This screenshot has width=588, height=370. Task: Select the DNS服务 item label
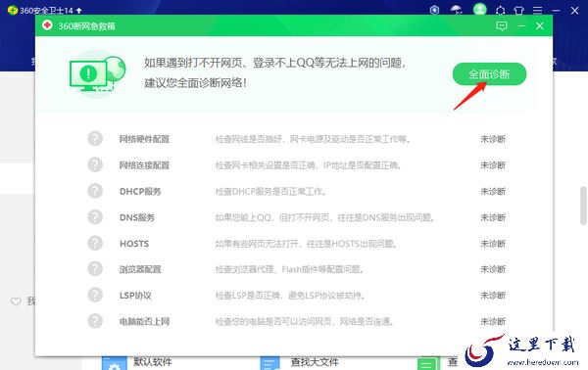pos(137,217)
